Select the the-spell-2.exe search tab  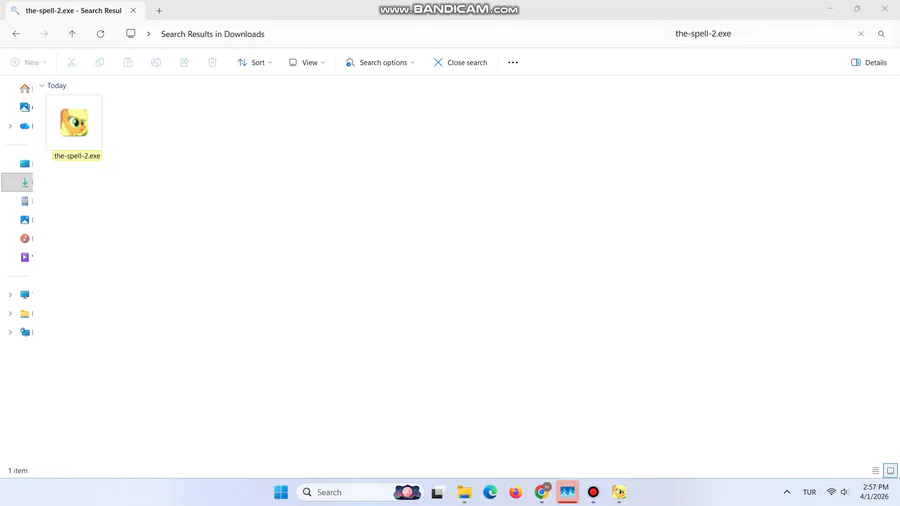73,10
